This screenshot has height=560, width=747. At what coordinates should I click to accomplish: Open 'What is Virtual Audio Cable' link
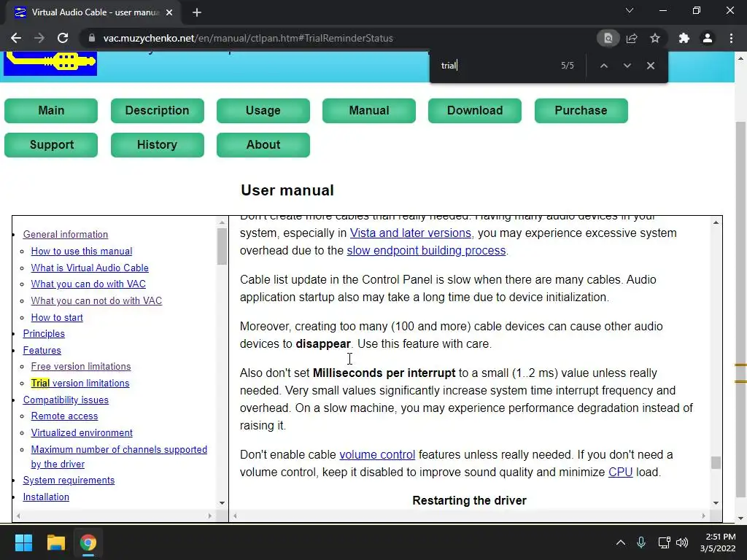pyautogui.click(x=90, y=268)
